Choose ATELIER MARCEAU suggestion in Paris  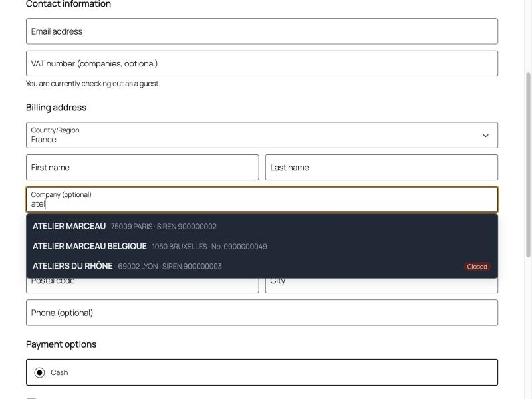click(262, 226)
